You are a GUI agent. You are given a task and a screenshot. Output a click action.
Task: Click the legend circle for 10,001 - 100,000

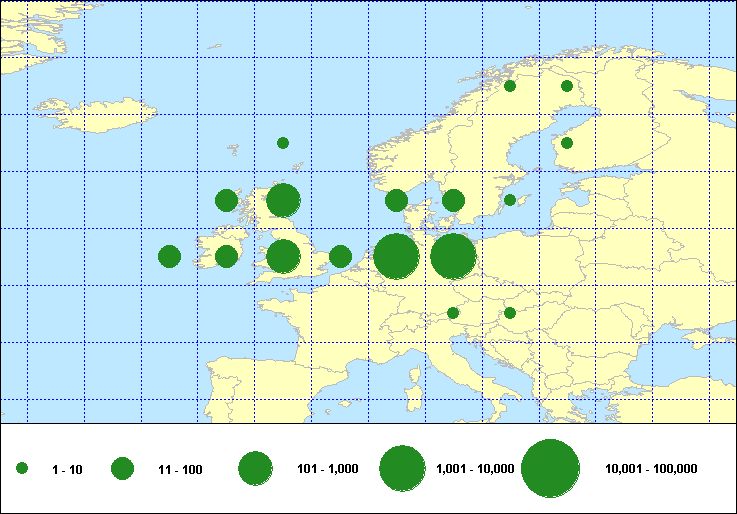551,468
